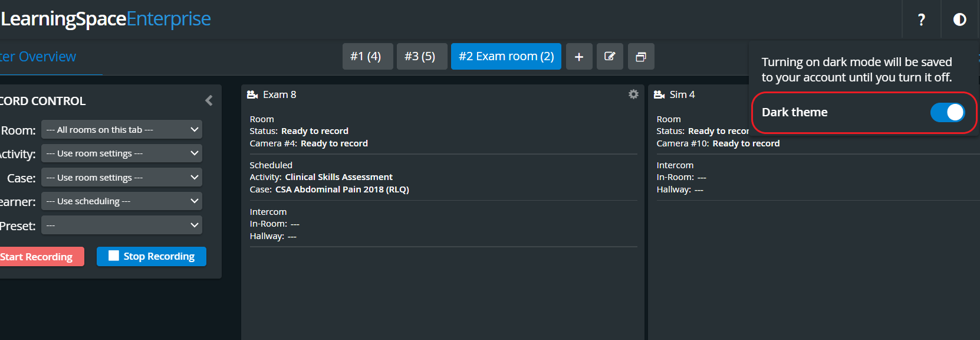Select the #2 Exam room (2) tab
980x340 pixels.
[x=506, y=57]
